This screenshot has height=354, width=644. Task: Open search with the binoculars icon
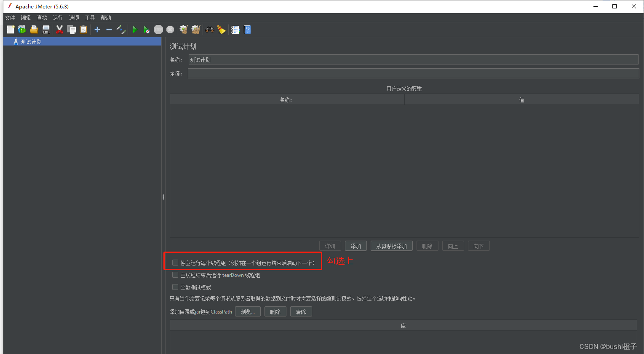(x=209, y=29)
